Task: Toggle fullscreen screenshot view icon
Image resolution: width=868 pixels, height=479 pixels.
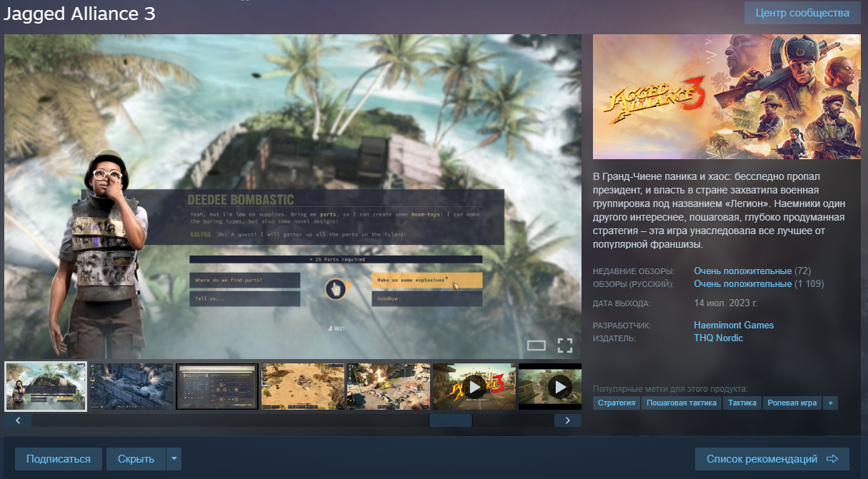Action: tap(565, 346)
